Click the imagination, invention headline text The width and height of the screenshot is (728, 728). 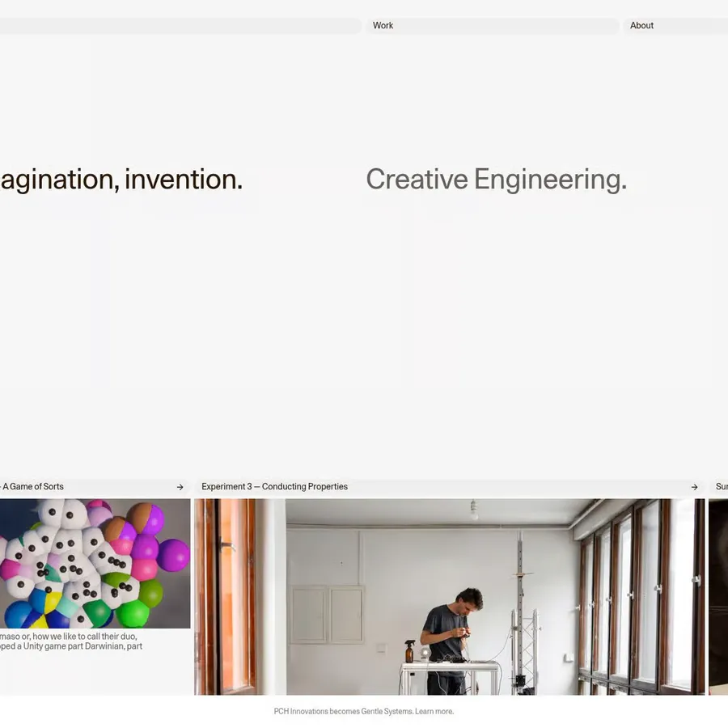(x=121, y=180)
